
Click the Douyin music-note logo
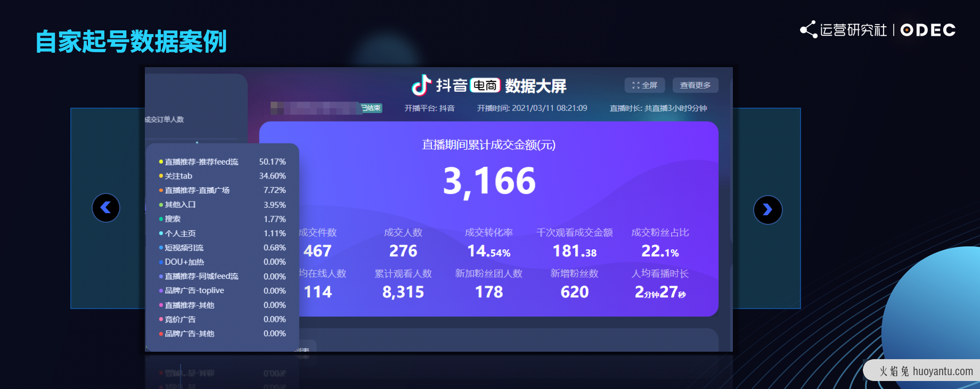coord(421,85)
